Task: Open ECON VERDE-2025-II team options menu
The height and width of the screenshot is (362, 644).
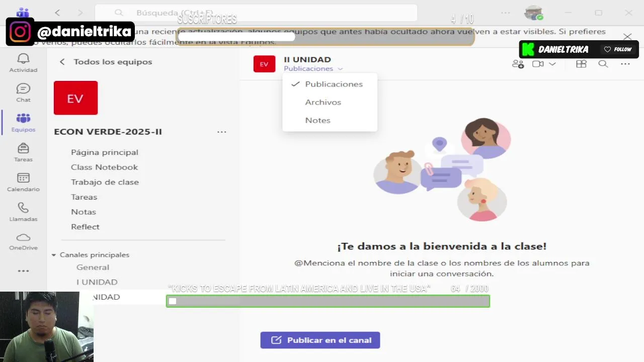Action: tap(221, 132)
